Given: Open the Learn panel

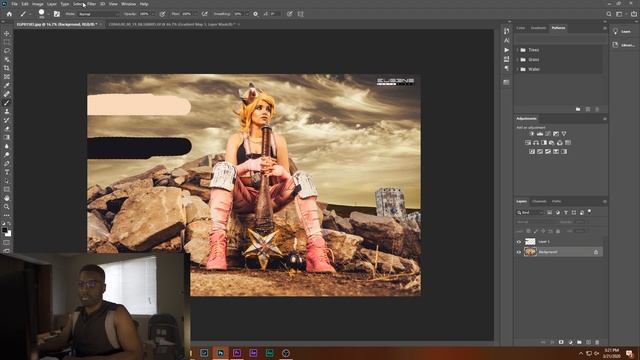Looking at the screenshot, I should tap(622, 31).
